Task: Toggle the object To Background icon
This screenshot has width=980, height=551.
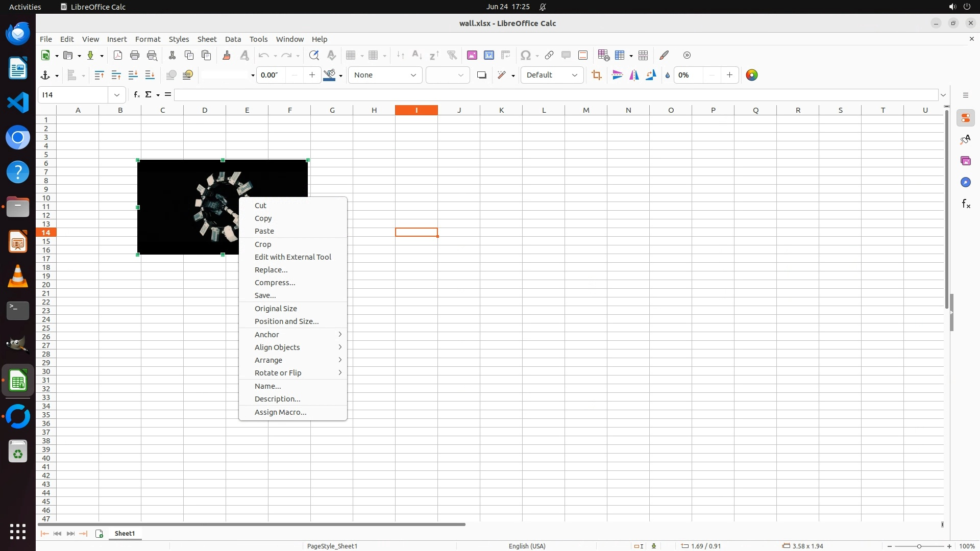Action: coord(188,76)
